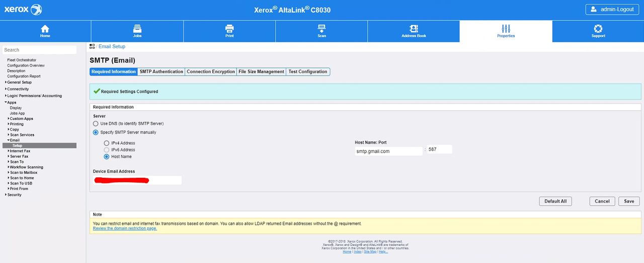
Task: Open the Scan section icon
Action: 321,29
